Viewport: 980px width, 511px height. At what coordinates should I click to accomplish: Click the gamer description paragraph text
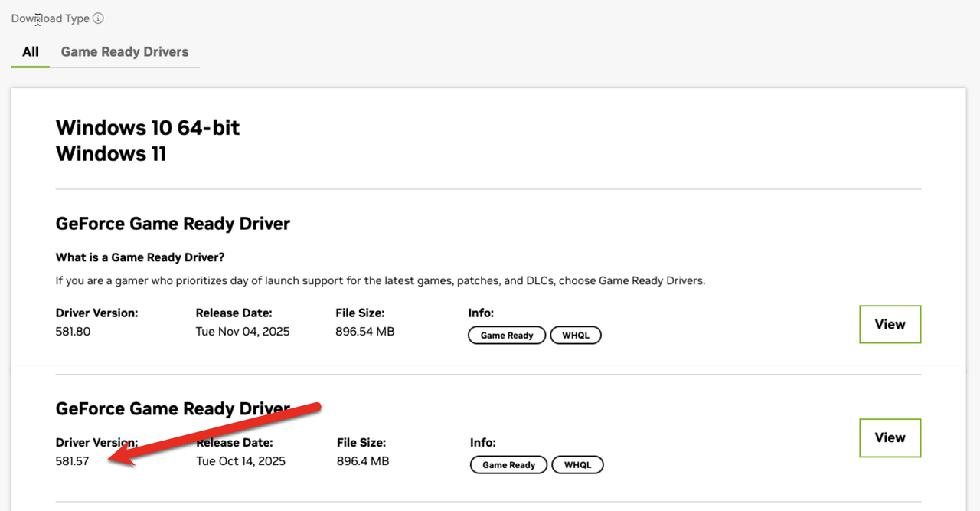tap(381, 281)
